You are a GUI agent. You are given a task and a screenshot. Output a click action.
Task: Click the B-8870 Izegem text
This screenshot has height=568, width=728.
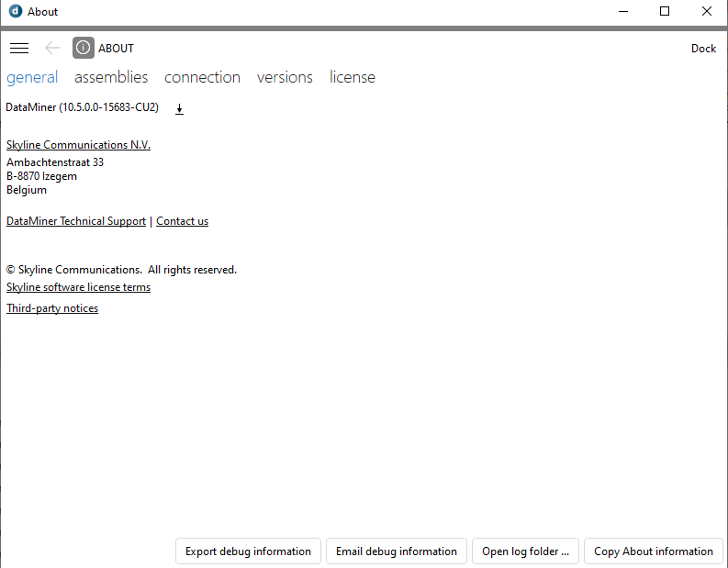click(x=41, y=176)
